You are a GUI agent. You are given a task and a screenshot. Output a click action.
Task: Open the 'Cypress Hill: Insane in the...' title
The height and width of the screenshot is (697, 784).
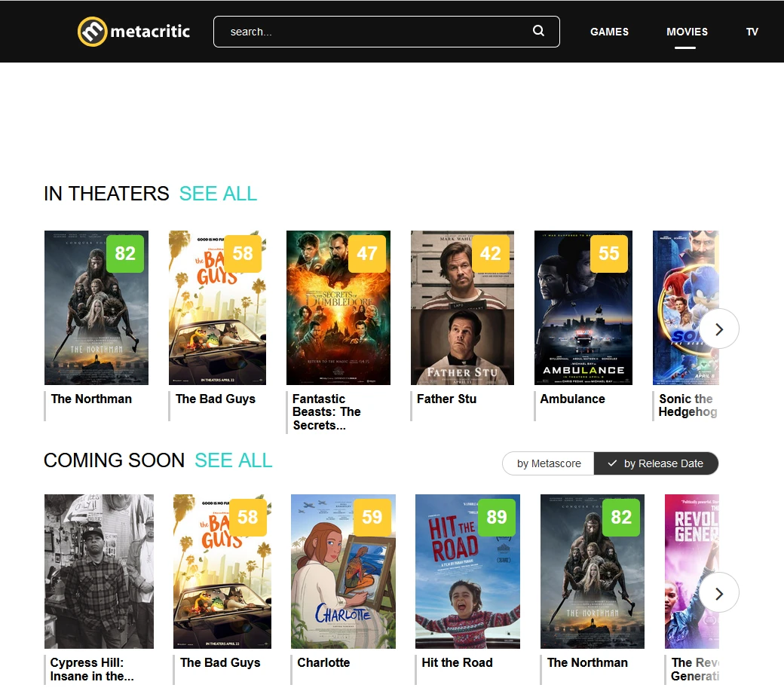pos(92,669)
